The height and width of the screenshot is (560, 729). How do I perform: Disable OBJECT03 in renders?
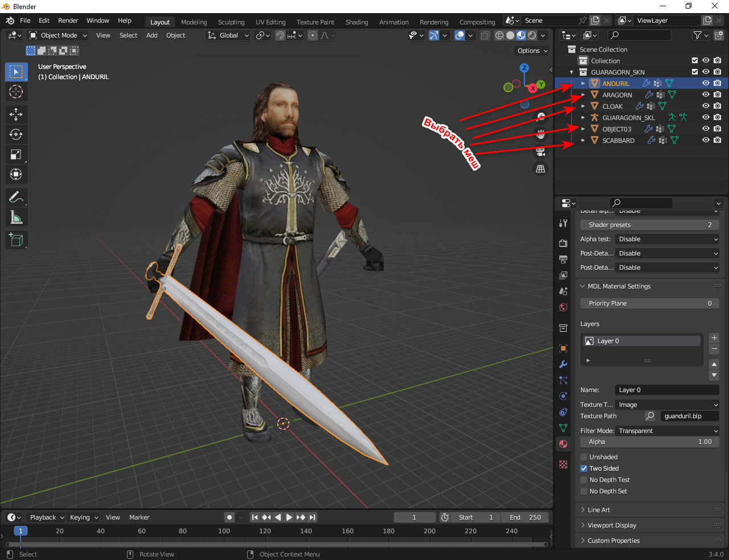[717, 129]
